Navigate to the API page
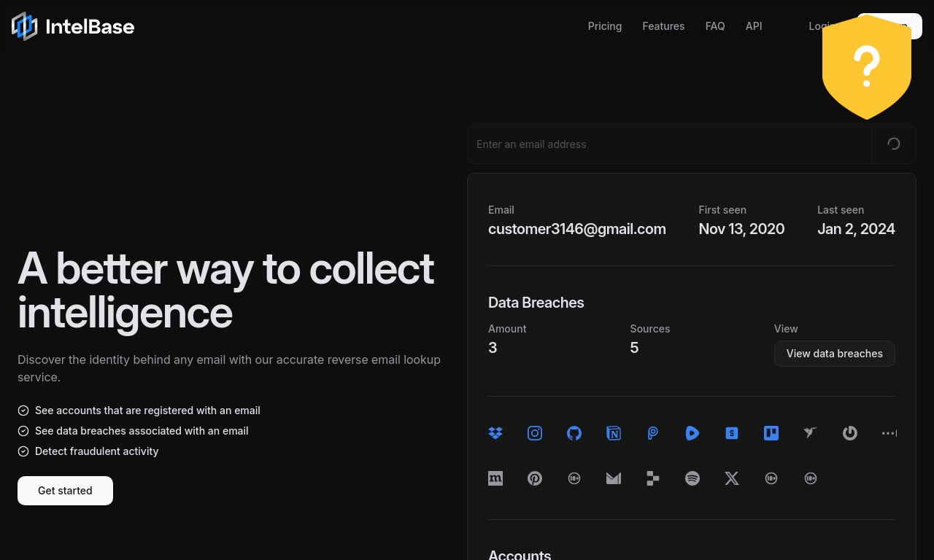The image size is (934, 560). click(x=754, y=26)
